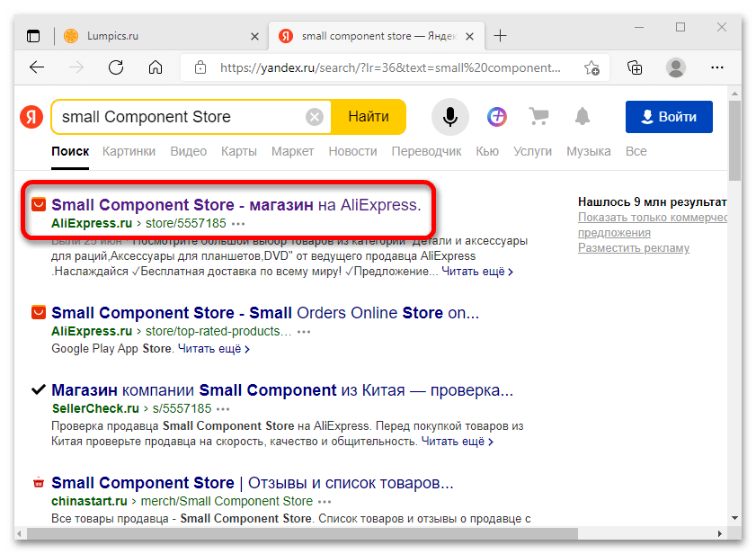The image size is (756, 554).
Task: Select the Картинки search tab
Action: tap(129, 151)
